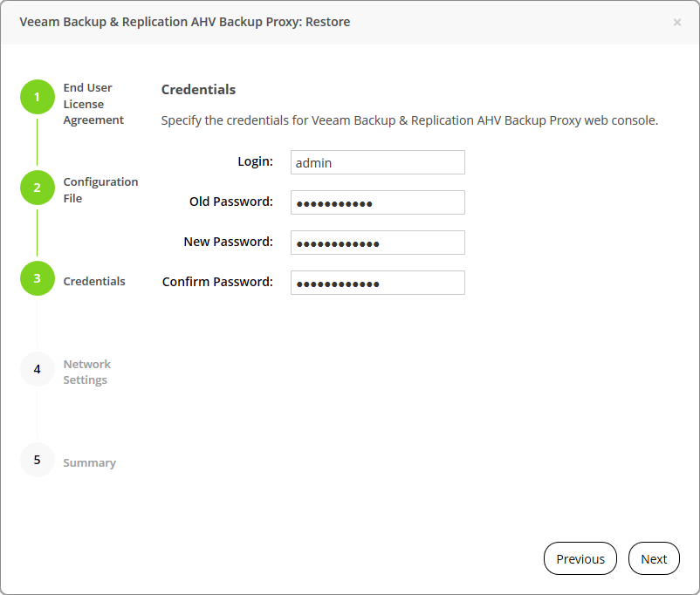The image size is (700, 595).
Task: Click the Login input field
Action: [377, 162]
